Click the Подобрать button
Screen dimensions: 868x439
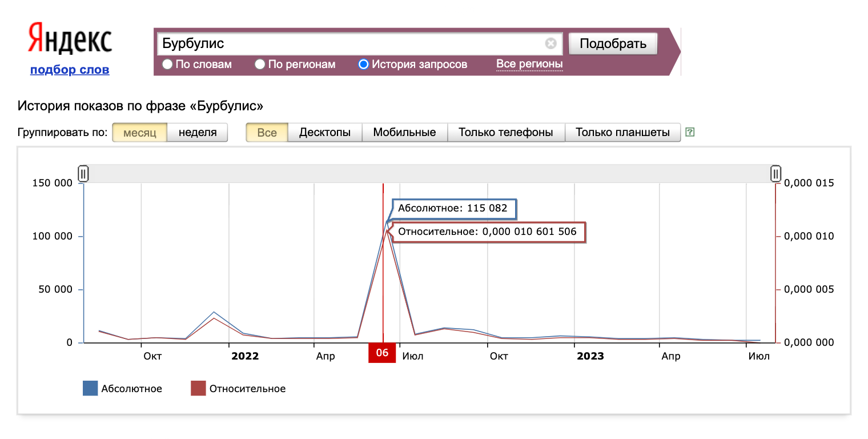(x=613, y=43)
